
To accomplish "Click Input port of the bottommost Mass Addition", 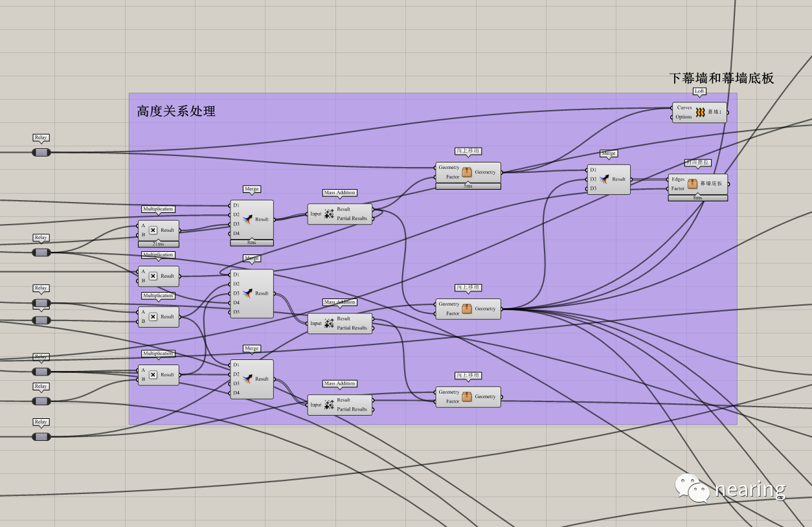I will pos(316,405).
